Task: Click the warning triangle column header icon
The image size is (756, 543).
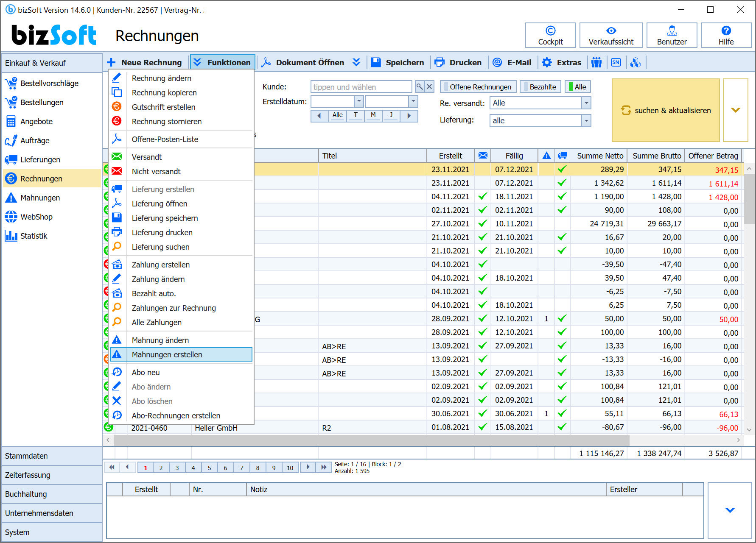Action: point(546,156)
